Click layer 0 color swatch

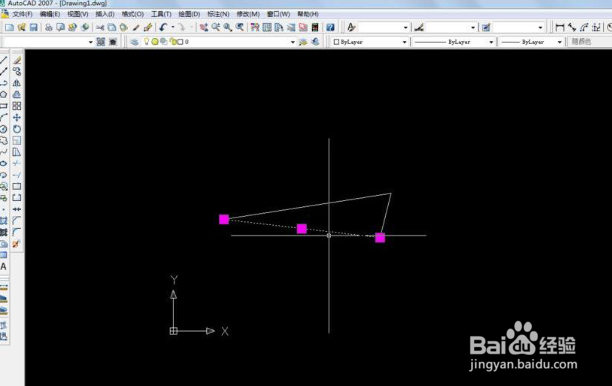pos(180,42)
